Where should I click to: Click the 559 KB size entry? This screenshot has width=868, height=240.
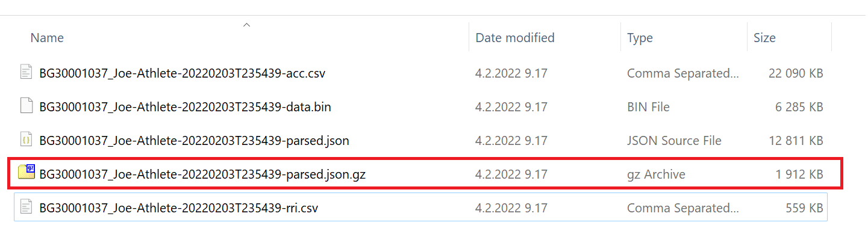tap(804, 208)
